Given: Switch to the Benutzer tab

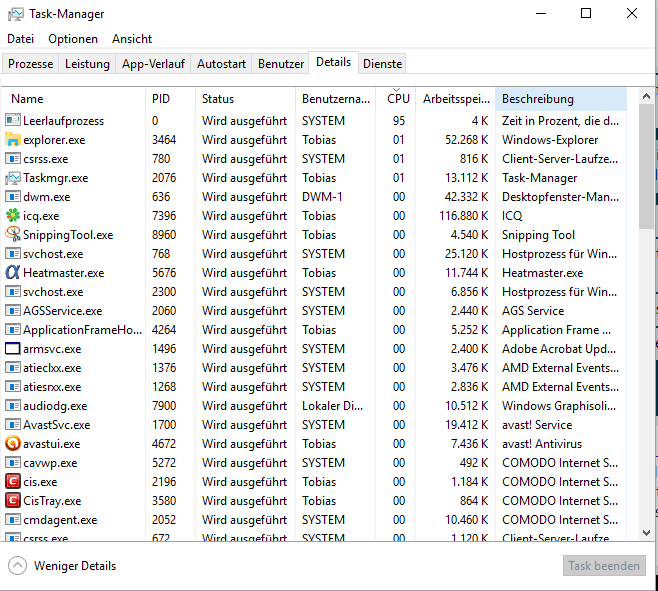Looking at the screenshot, I should coord(281,64).
